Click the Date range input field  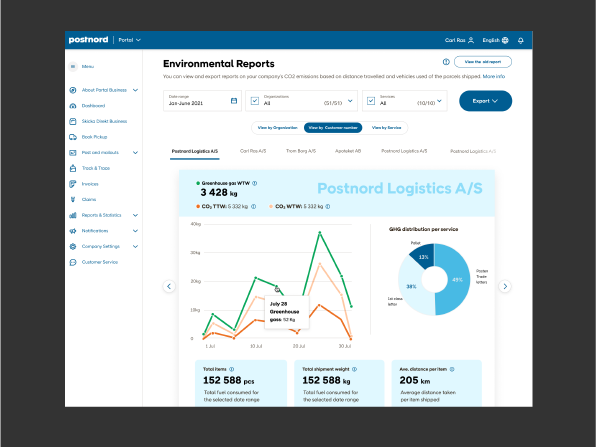pyautogui.click(x=202, y=101)
